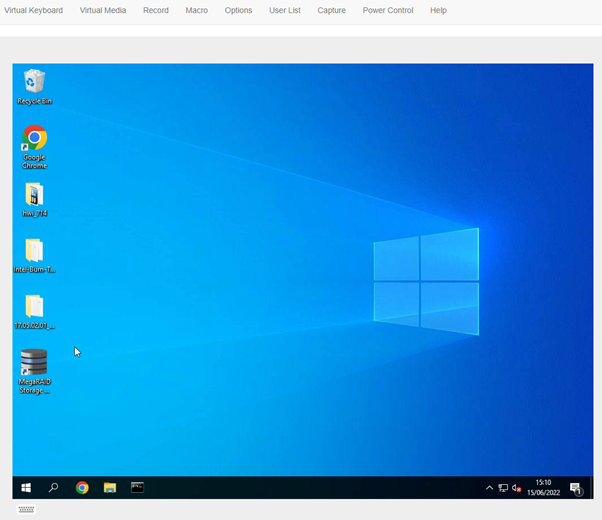Open the Options menu
The width and height of the screenshot is (602, 520).
[238, 10]
